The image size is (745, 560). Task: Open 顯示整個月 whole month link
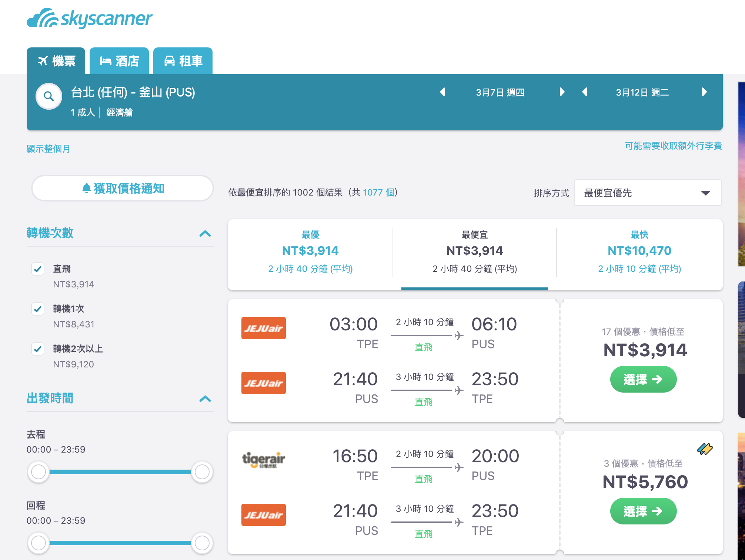coord(48,149)
